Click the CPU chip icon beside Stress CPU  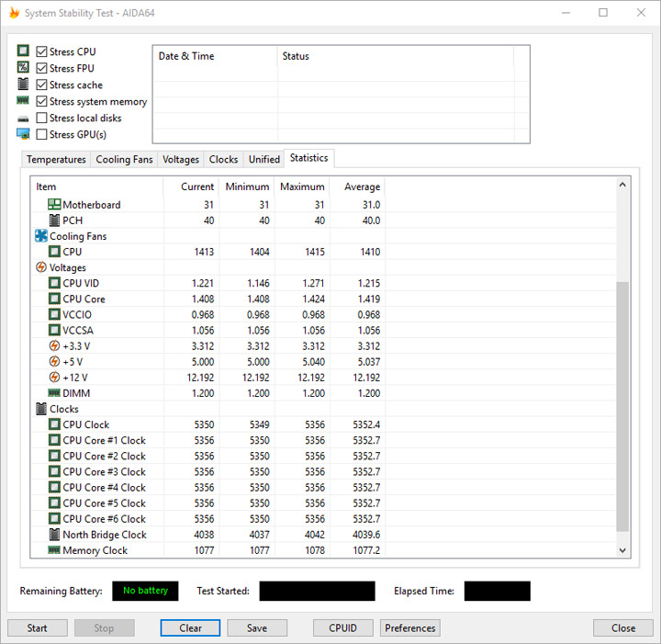23,51
